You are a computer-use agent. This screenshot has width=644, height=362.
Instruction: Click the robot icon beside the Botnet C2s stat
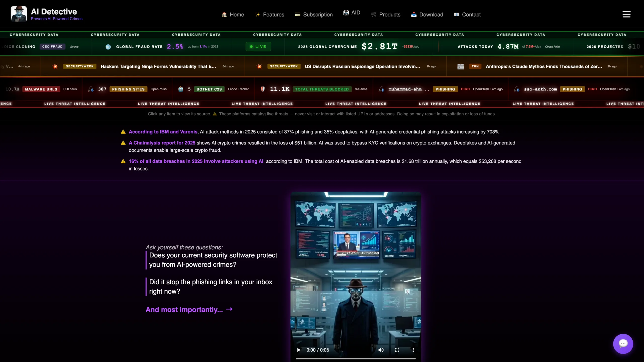coord(181,89)
